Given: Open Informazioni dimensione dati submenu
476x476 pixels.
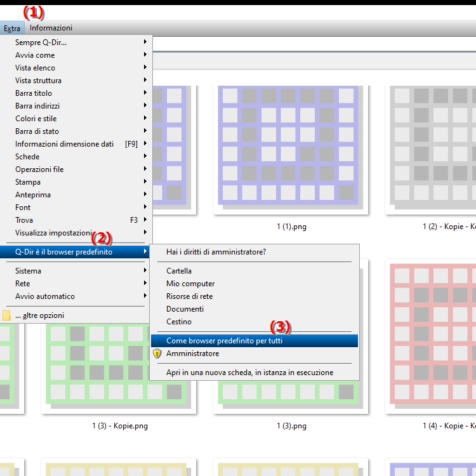Looking at the screenshot, I should (76, 144).
